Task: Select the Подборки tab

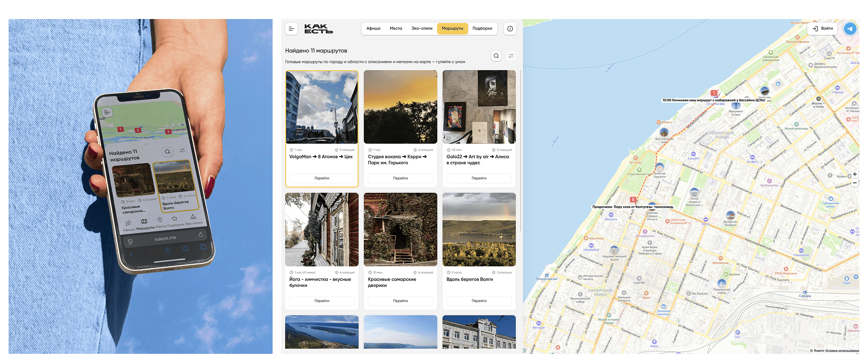Action: point(482,29)
